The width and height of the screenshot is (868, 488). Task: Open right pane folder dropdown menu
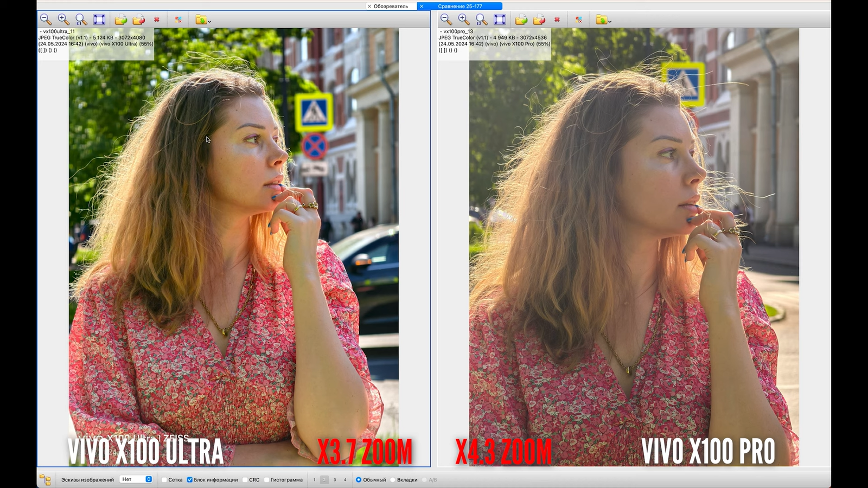tap(603, 20)
